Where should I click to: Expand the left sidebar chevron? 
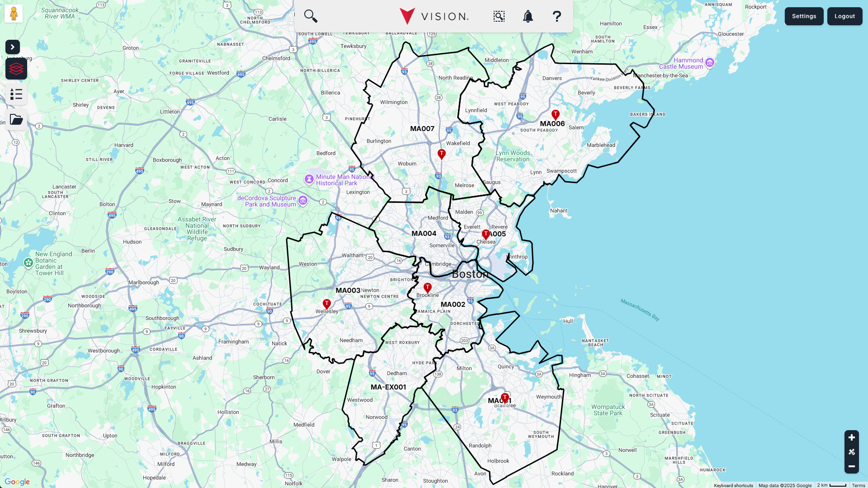pos(13,47)
